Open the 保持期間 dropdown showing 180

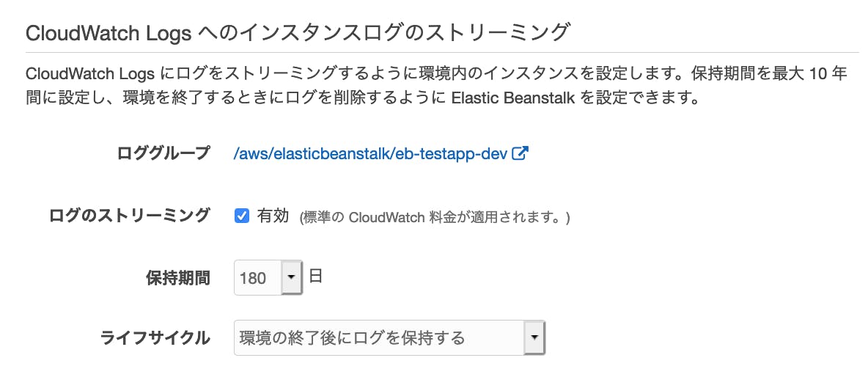point(268,278)
